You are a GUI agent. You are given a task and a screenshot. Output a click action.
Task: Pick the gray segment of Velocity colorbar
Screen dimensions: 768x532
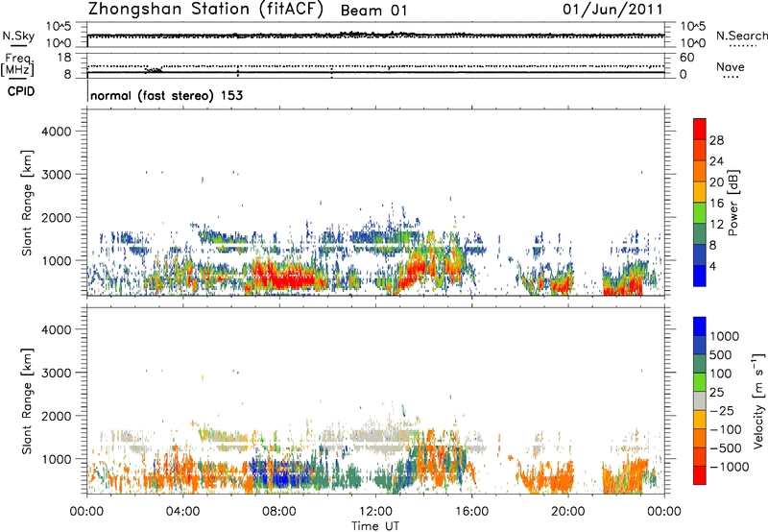tap(700, 400)
